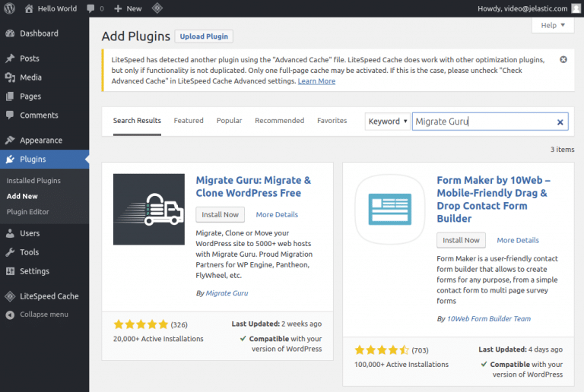
Task: Click the plus New icon in admin bar
Action: pos(118,8)
